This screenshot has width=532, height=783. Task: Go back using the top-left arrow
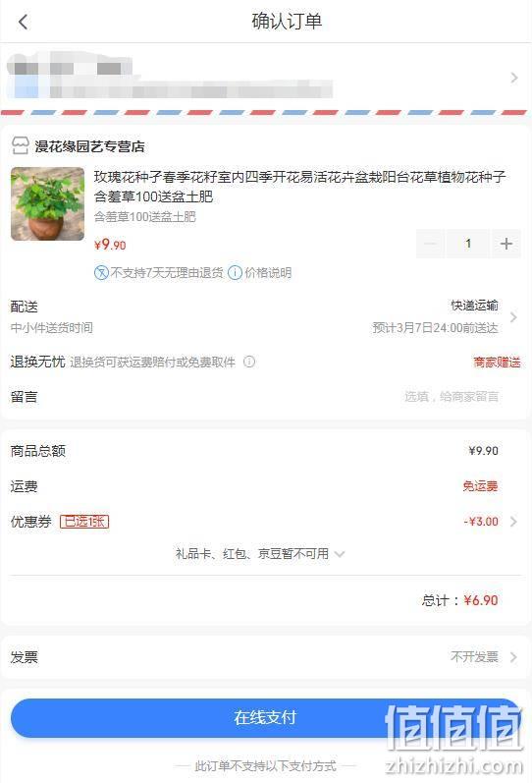click(x=23, y=22)
